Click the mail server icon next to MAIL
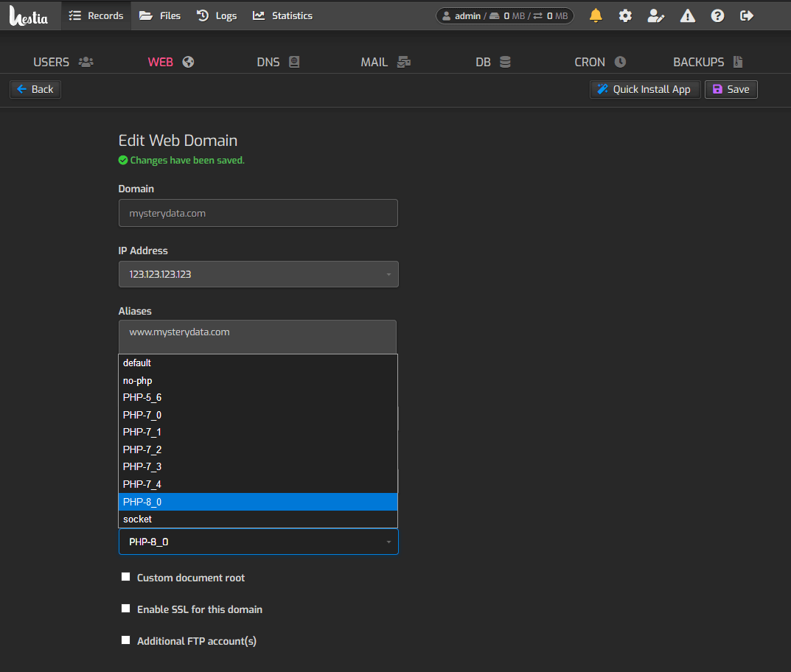The width and height of the screenshot is (791, 672). tap(403, 62)
